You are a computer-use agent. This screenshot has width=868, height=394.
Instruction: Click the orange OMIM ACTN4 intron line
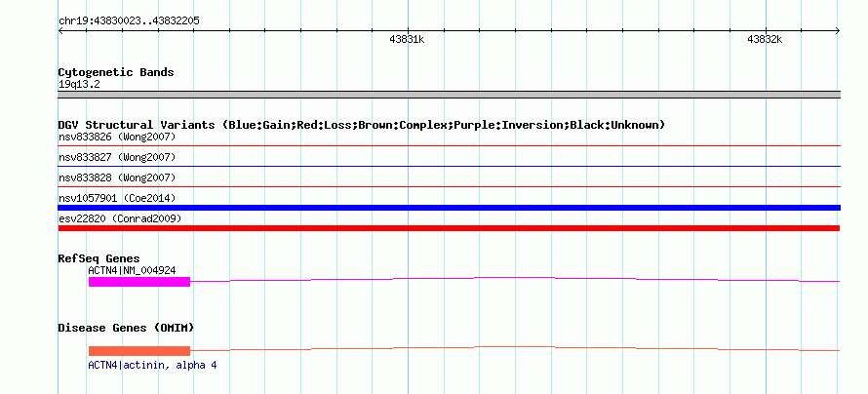coord(515,347)
